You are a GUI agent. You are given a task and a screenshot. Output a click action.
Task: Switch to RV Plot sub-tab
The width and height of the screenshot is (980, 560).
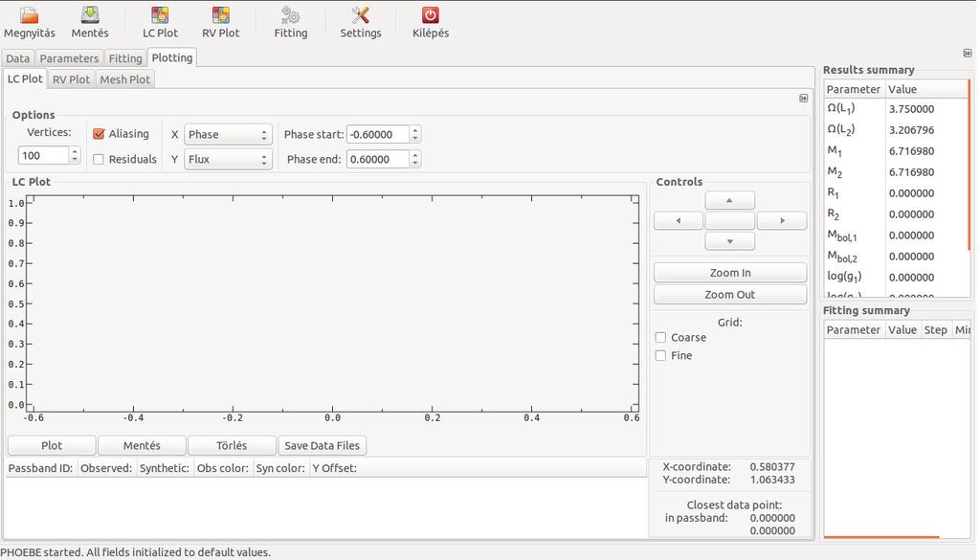[x=71, y=79]
